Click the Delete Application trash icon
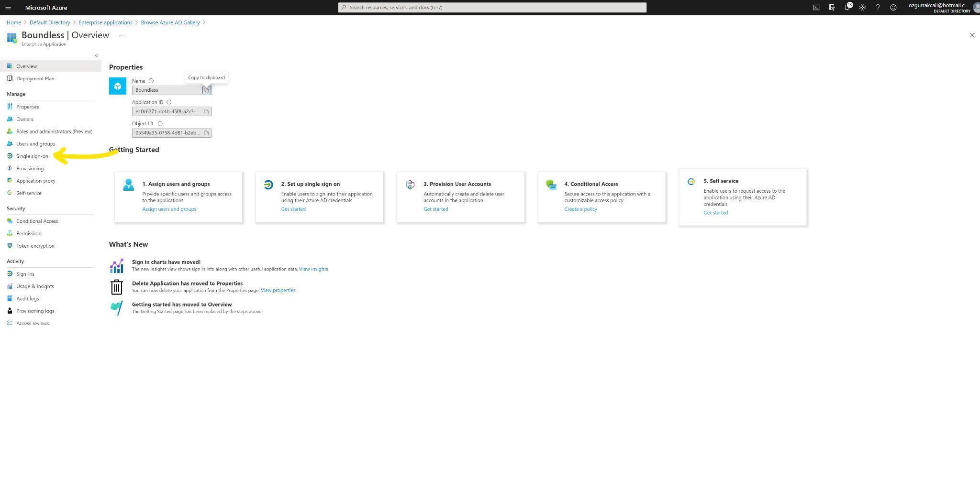 [117, 287]
